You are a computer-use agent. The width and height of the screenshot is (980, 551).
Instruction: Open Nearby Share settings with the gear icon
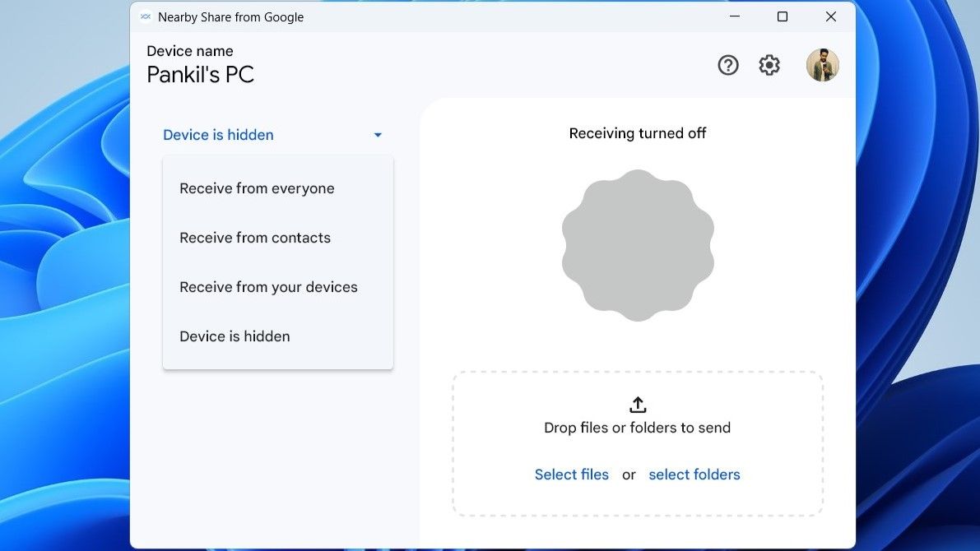[x=769, y=64]
